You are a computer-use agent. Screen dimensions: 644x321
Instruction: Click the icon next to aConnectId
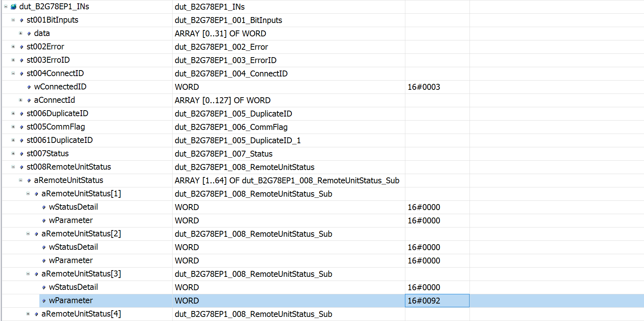29,100
